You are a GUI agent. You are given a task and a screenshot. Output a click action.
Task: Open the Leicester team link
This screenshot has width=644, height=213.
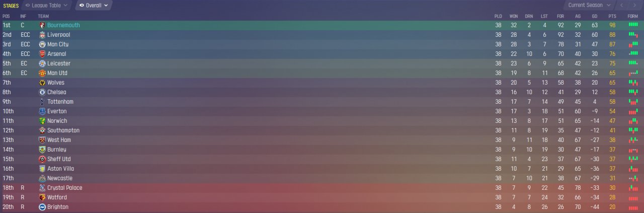coord(59,63)
